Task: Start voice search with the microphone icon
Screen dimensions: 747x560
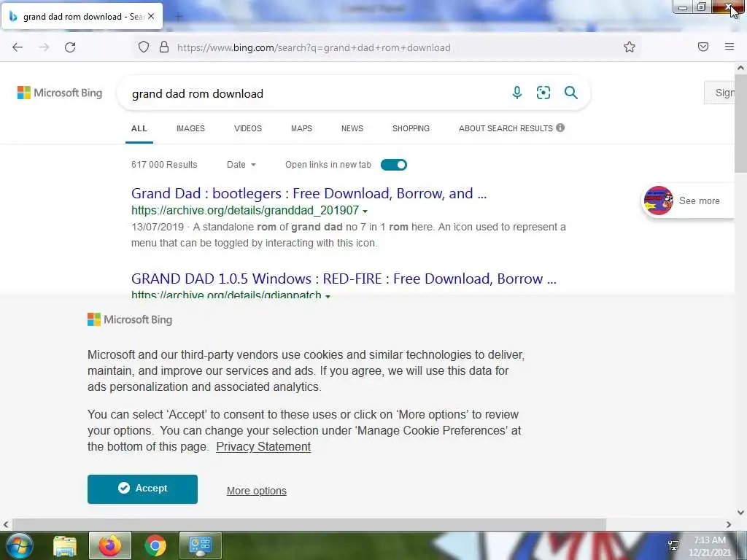Action: [517, 93]
